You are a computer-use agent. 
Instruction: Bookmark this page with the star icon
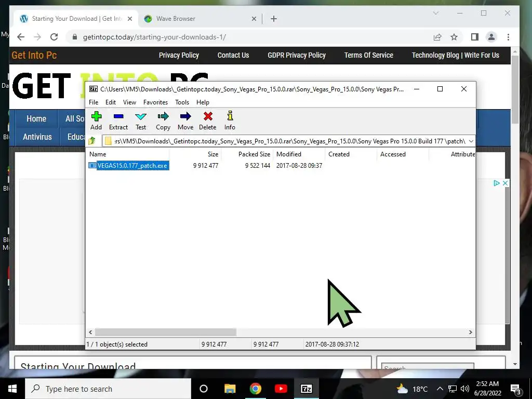coord(454,37)
